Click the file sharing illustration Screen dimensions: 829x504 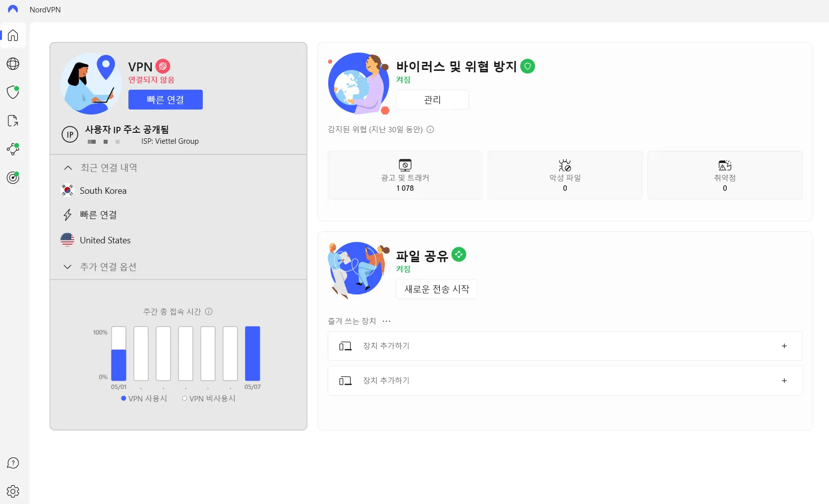(x=358, y=270)
